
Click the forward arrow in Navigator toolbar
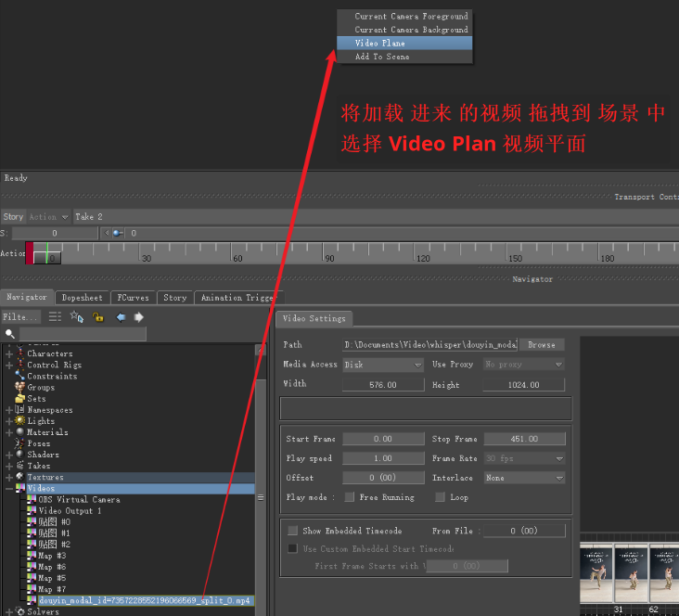139,317
